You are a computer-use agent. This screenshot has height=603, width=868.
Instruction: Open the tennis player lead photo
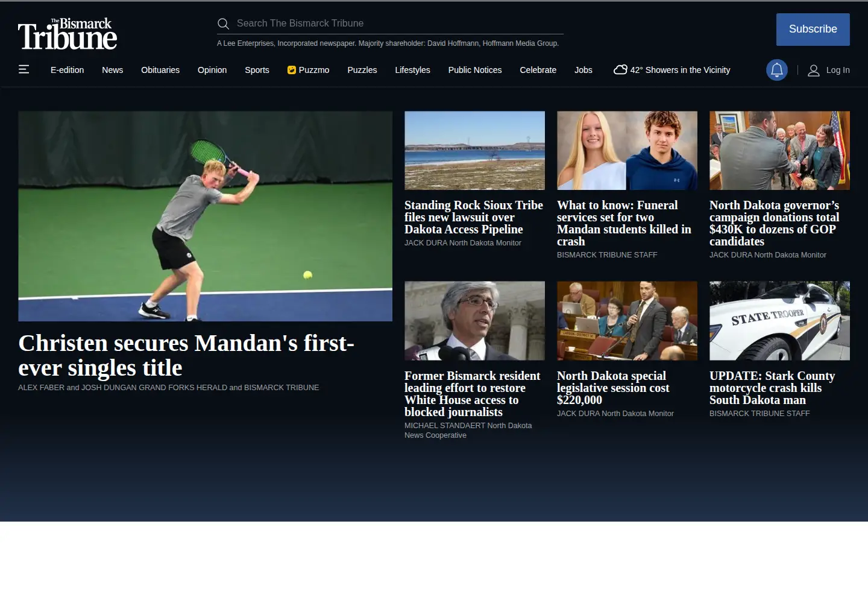[205, 216]
